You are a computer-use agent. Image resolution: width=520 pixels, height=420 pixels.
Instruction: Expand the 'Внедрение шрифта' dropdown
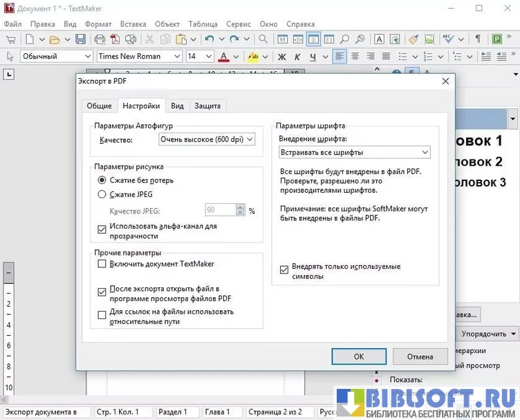click(354, 152)
